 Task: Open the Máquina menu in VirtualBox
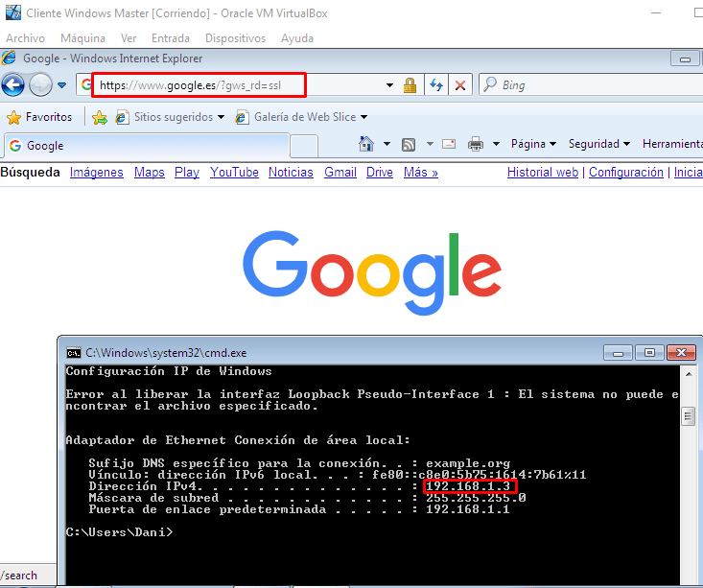82,38
